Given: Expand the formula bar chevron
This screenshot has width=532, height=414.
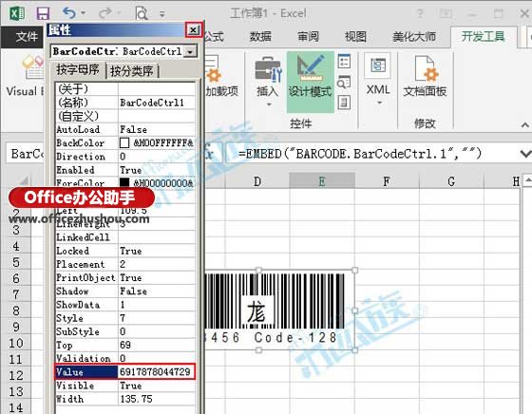Looking at the screenshot, I should (x=525, y=154).
